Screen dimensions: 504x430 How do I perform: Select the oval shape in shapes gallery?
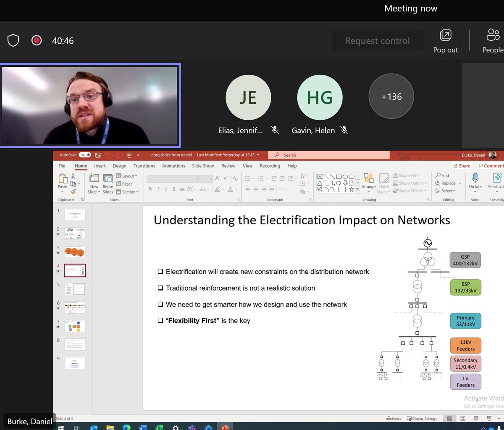[345, 176]
